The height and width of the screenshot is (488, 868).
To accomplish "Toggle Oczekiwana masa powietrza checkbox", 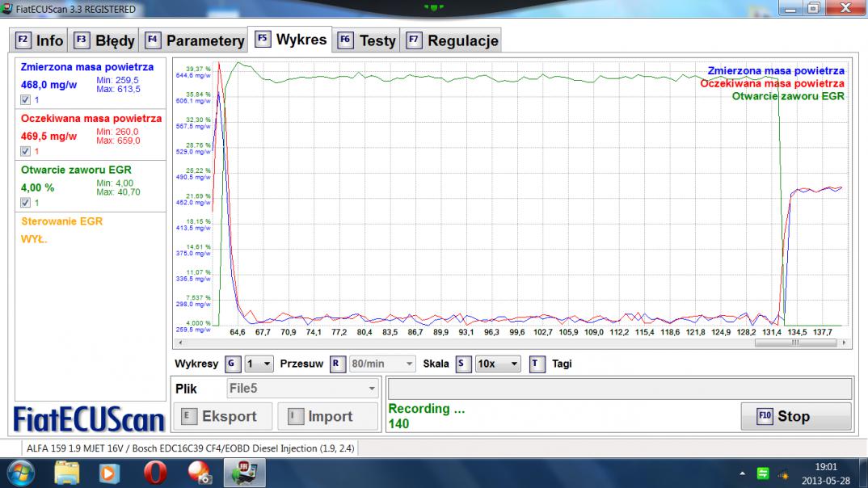I will 26,151.
